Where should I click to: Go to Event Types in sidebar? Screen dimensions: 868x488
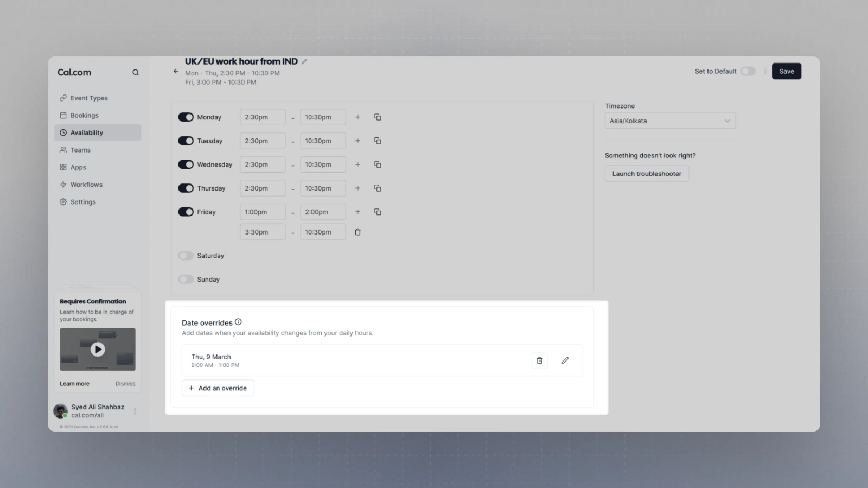(x=89, y=98)
